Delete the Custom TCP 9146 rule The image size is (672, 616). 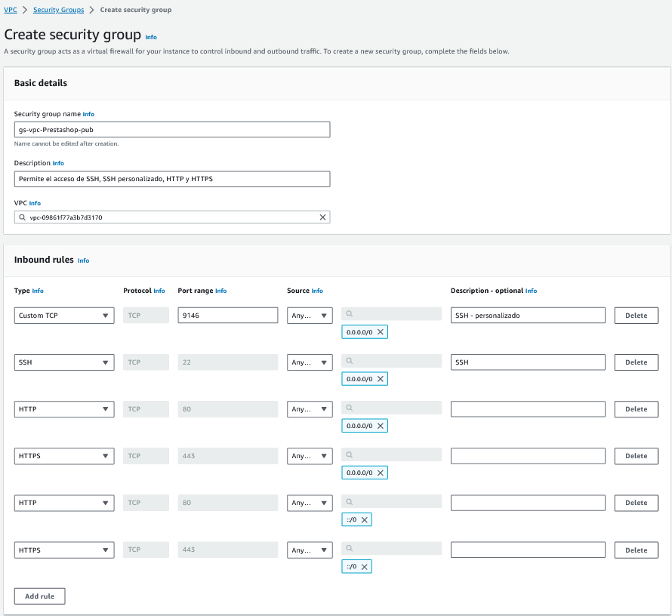point(636,316)
